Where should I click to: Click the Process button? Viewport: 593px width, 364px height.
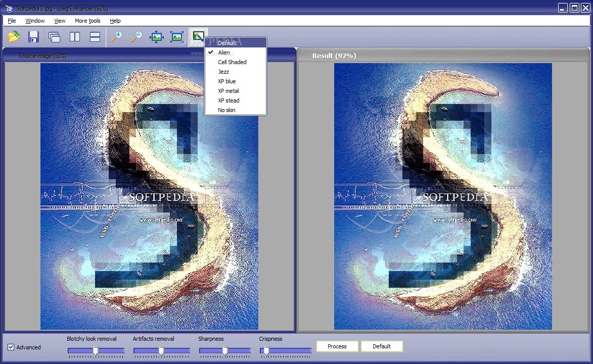pyautogui.click(x=337, y=346)
